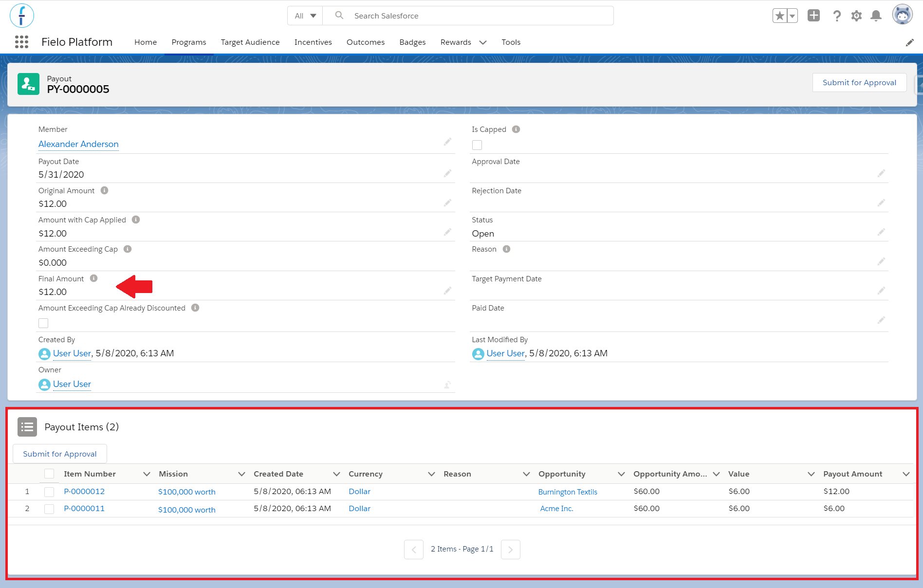Open the Outcomes tab
Viewport: 923px width, 588px height.
[366, 42]
